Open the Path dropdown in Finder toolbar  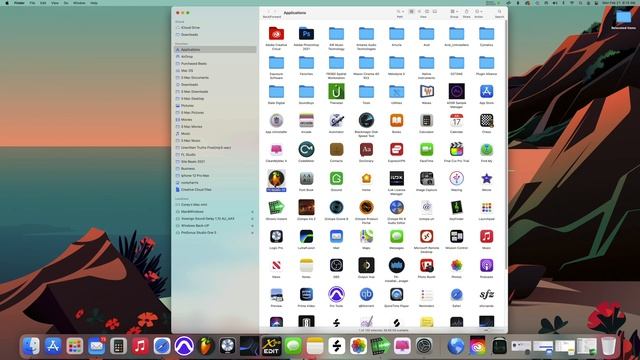pos(400,12)
